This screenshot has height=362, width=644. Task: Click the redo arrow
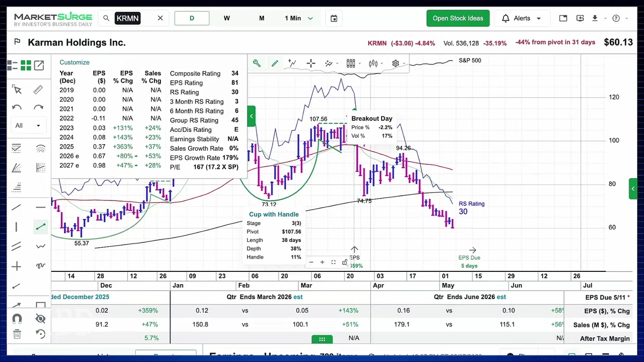[x=38, y=107]
